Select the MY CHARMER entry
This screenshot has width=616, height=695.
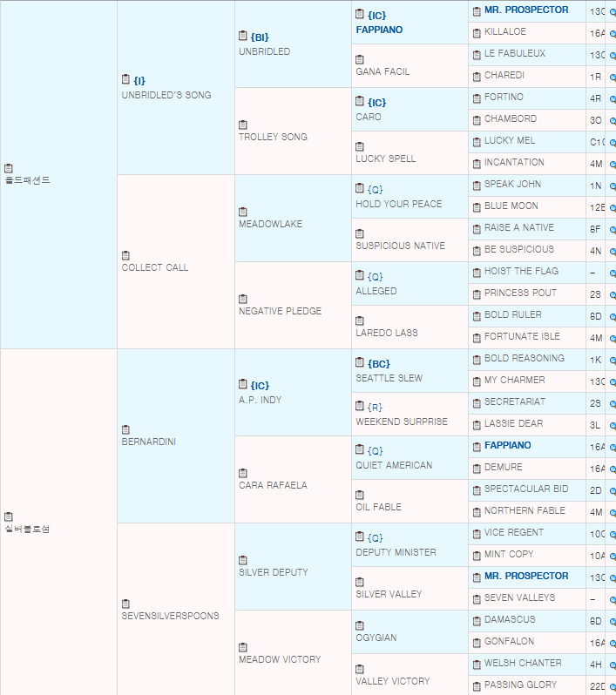(514, 380)
